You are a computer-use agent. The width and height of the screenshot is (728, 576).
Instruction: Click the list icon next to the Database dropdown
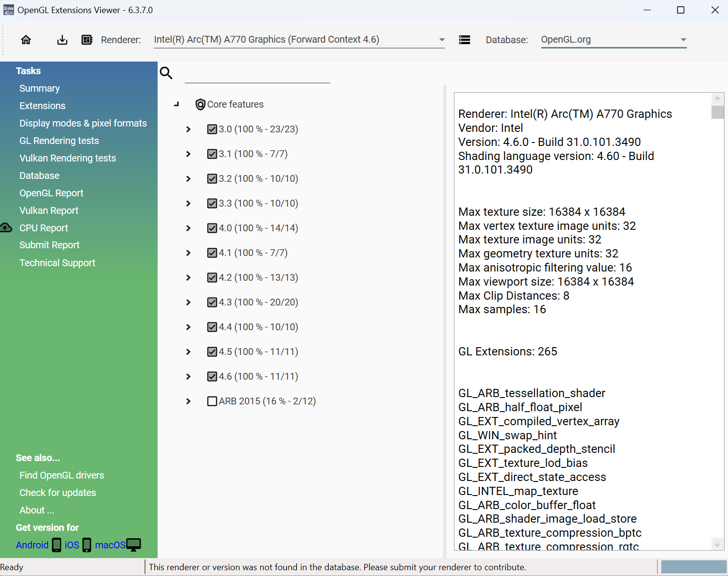pos(465,40)
